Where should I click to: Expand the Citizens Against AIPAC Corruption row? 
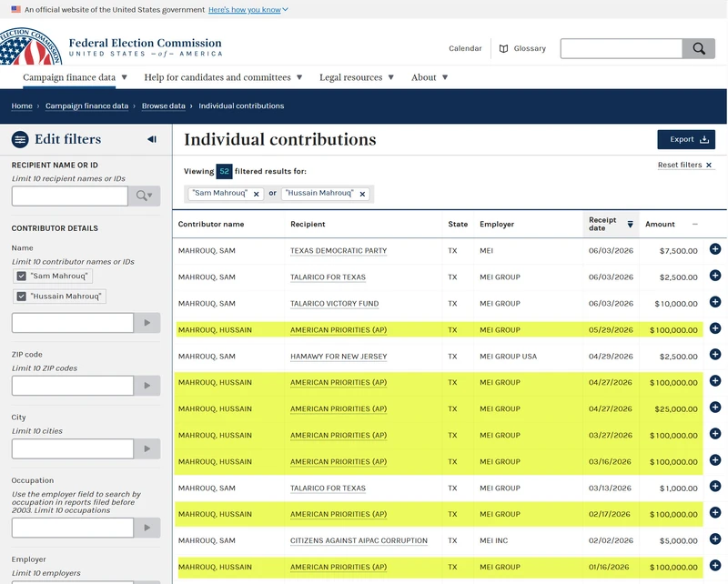point(715,539)
